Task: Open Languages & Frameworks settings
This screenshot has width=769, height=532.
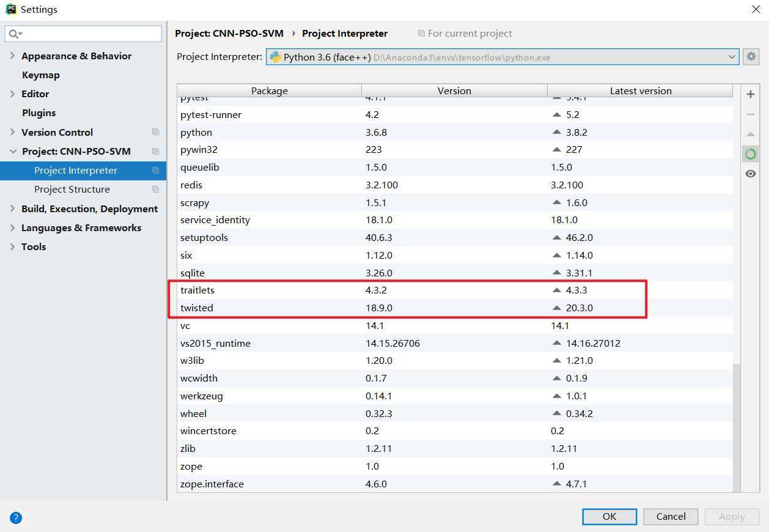Action: pyautogui.click(x=81, y=227)
